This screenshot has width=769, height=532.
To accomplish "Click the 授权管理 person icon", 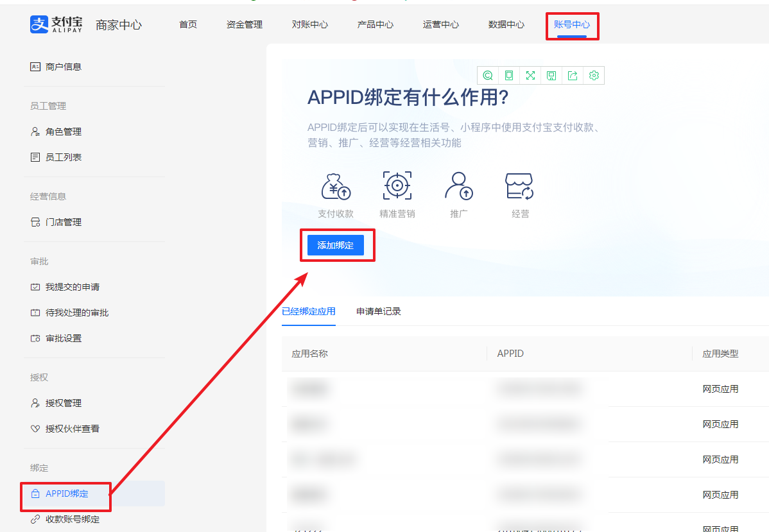I will [x=35, y=403].
